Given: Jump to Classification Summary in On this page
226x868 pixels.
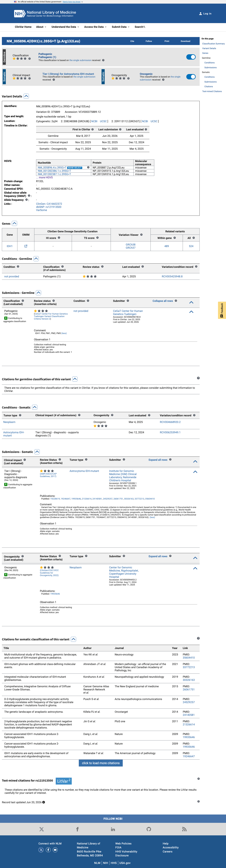Looking at the screenshot, I should [213, 44].
